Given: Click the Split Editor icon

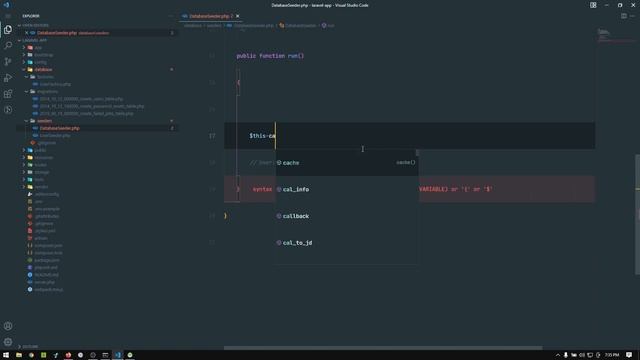Looking at the screenshot, I should 624,16.
